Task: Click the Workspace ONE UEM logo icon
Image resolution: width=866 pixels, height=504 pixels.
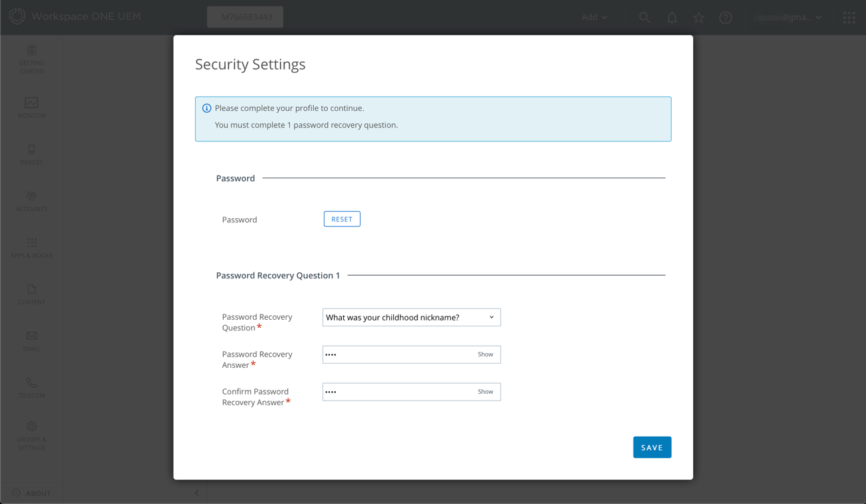Action: (17, 17)
